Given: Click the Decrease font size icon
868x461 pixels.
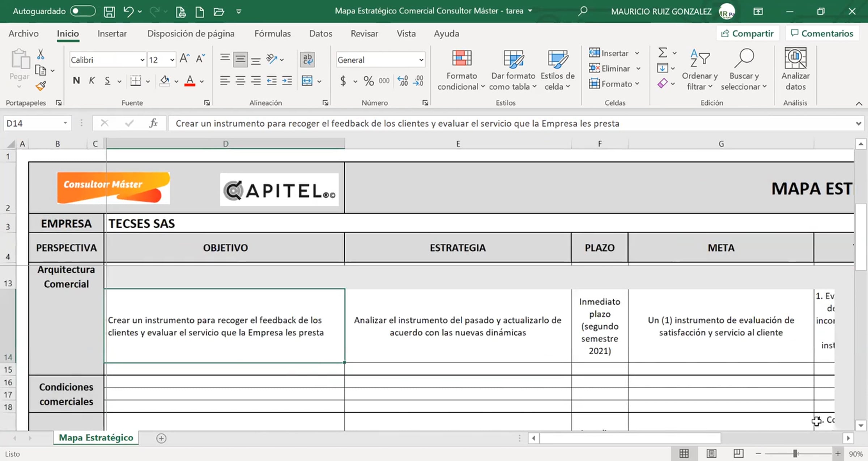Looking at the screenshot, I should coord(200,59).
